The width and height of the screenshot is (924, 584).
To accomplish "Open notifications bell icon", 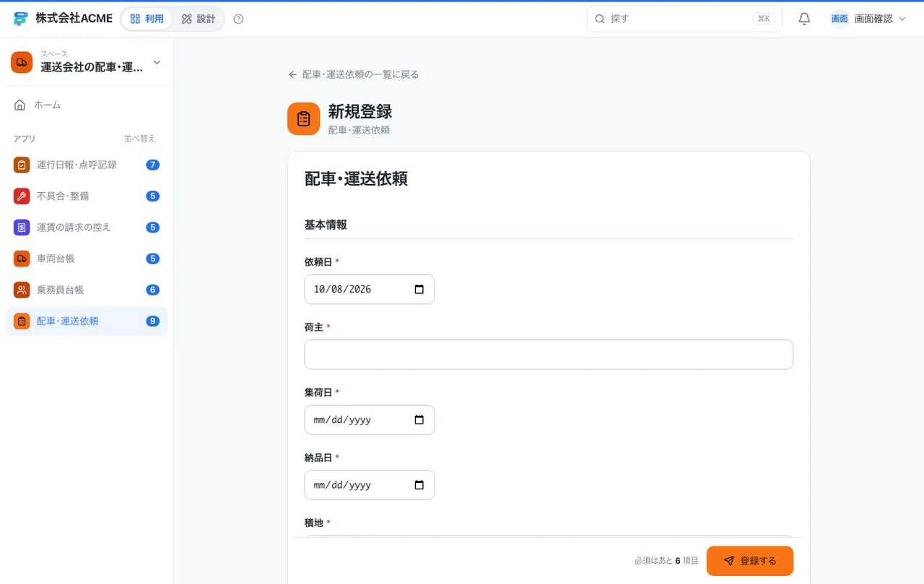I will [x=804, y=19].
